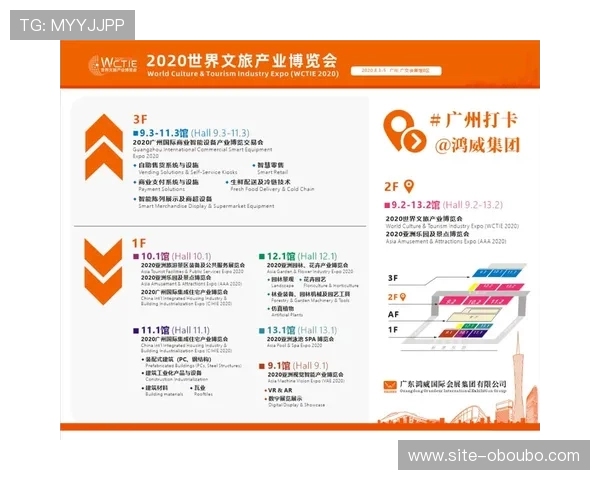The width and height of the screenshot is (600, 480).
Task: Click World Culture & Tourism Industry Expo line under 2F
Action: click(452, 226)
